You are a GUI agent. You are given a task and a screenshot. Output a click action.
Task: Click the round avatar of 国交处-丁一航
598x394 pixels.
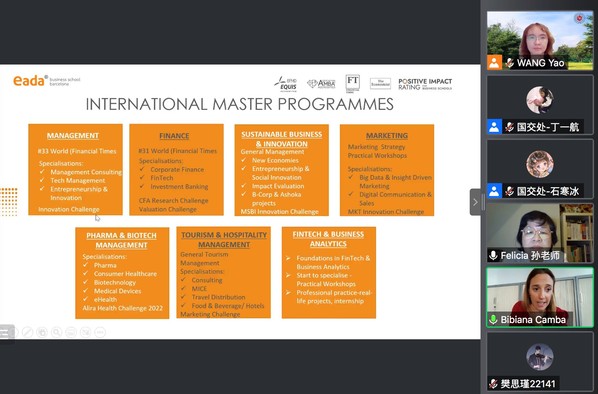click(x=540, y=100)
